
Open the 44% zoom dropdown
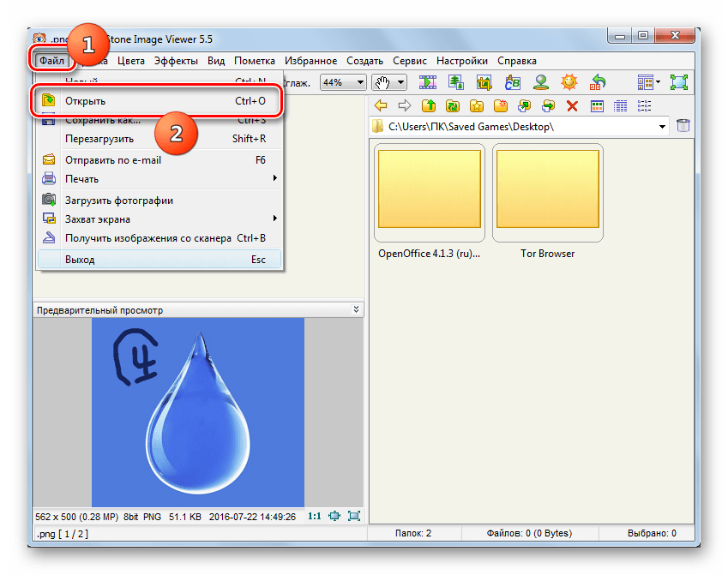click(x=360, y=82)
